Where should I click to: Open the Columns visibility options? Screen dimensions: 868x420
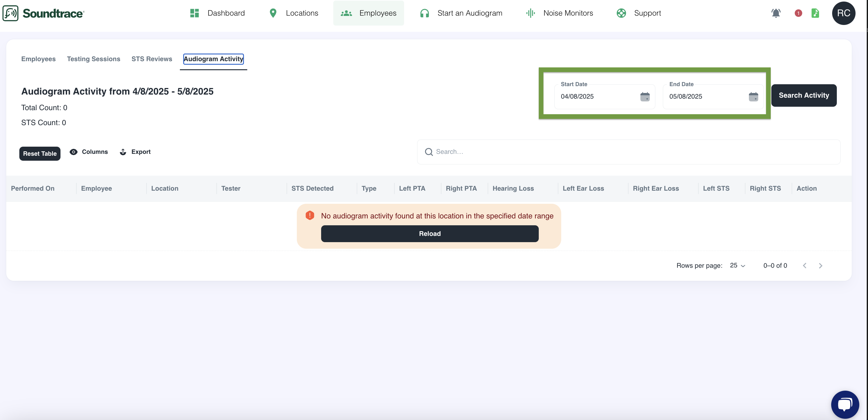(x=89, y=152)
